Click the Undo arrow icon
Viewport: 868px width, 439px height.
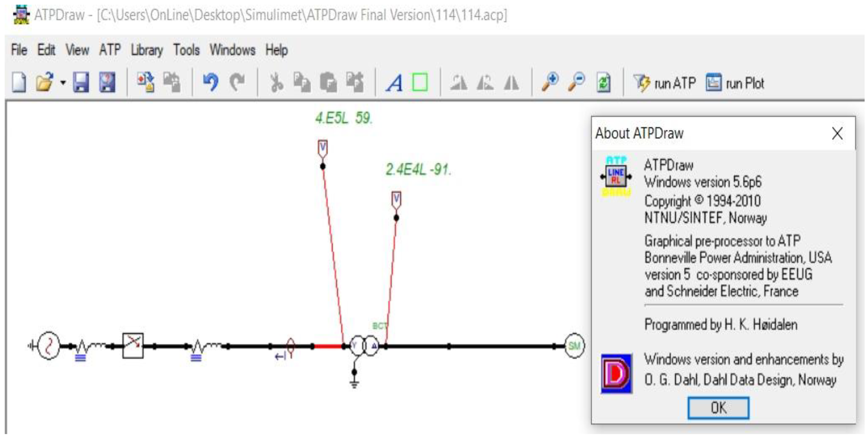[x=211, y=83]
